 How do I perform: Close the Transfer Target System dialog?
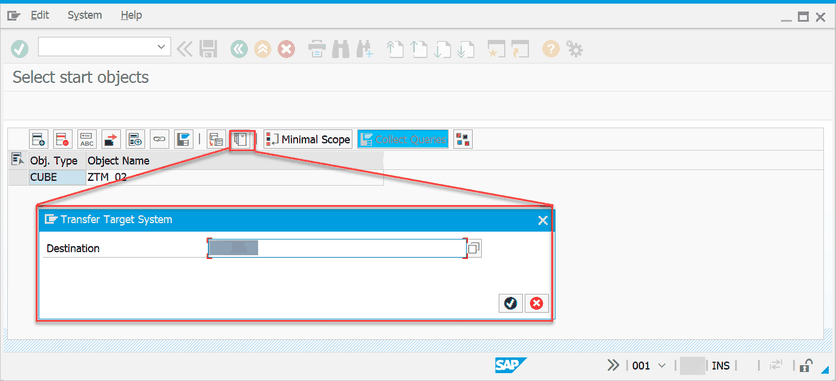click(543, 220)
